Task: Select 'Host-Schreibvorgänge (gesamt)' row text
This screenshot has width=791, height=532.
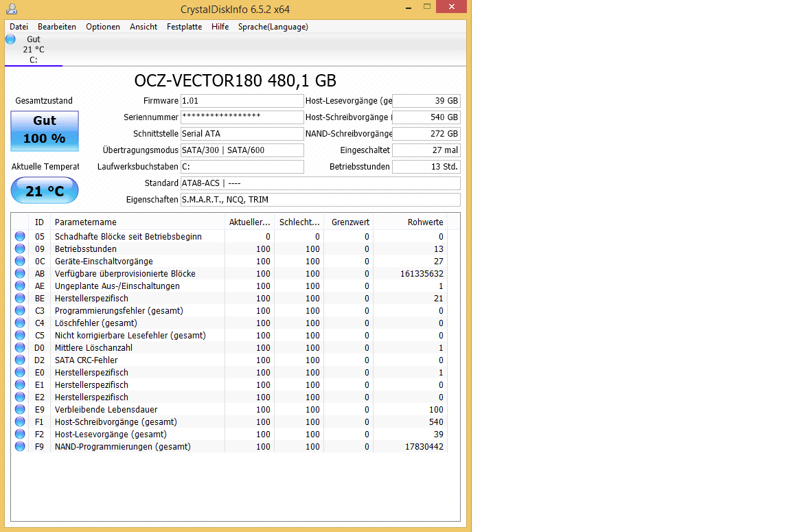Action: [x=115, y=421]
